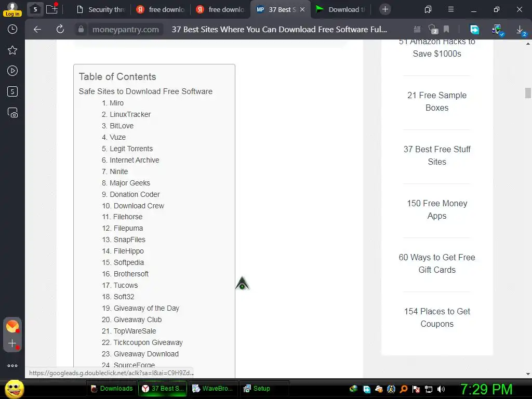Open favorites star in sidebar
Screen dimensions: 532x399
point(12,50)
